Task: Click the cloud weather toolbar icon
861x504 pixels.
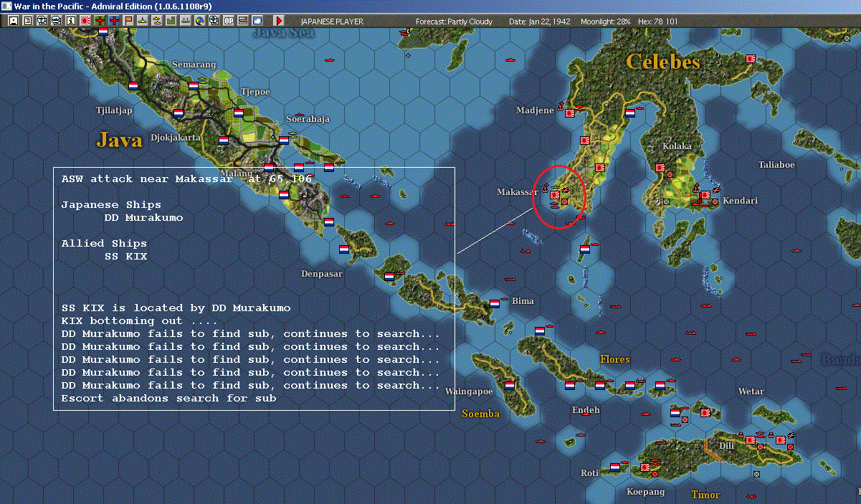Action: tap(257, 21)
